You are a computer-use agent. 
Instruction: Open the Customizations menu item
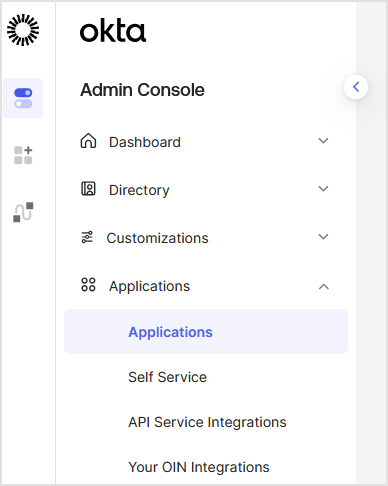206,238
